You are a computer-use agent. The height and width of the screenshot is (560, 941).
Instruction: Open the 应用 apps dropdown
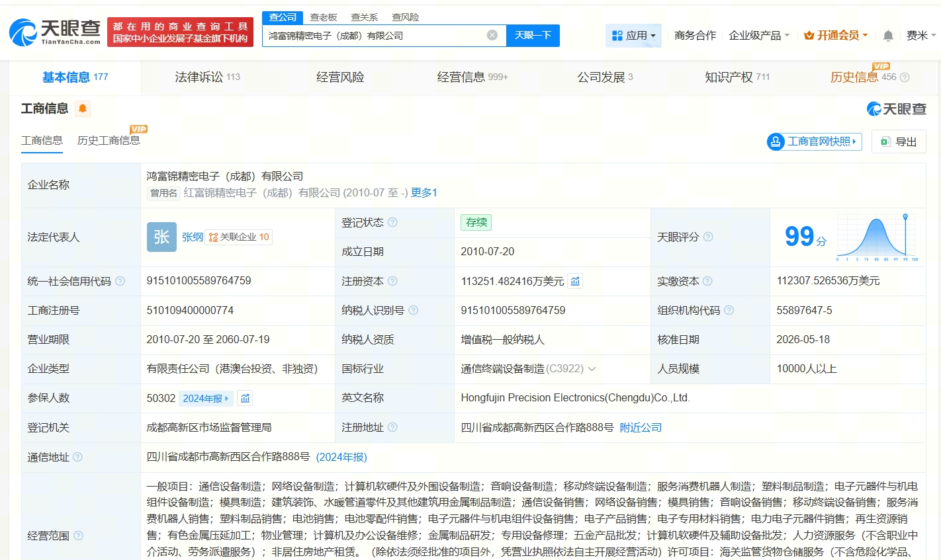point(633,36)
